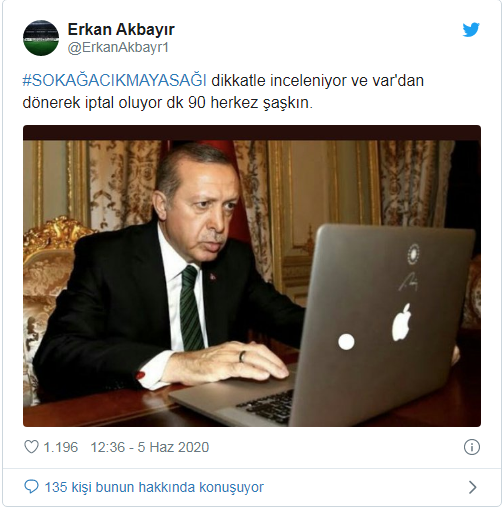
Task: Click the green striped tie in the photo
Action: tap(191, 307)
